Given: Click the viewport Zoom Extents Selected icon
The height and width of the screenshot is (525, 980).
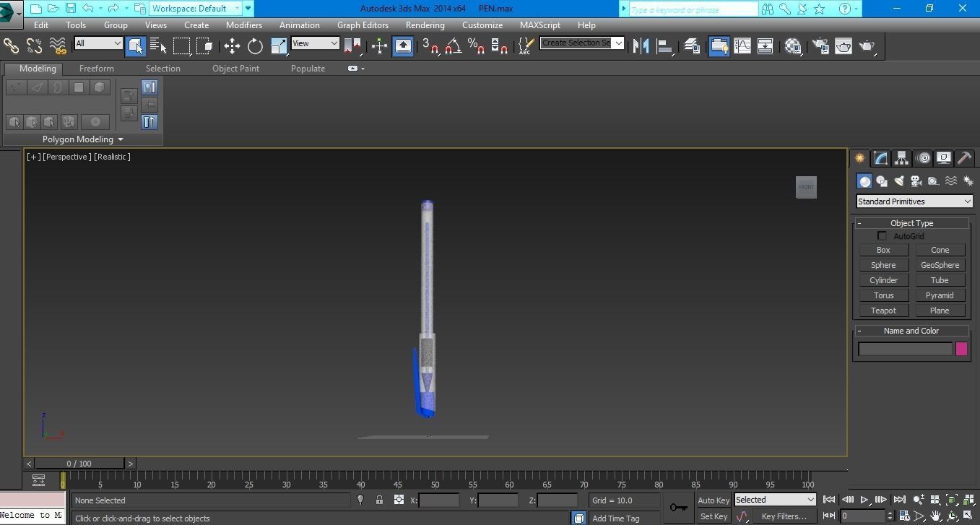Looking at the screenshot, I should click(952, 500).
